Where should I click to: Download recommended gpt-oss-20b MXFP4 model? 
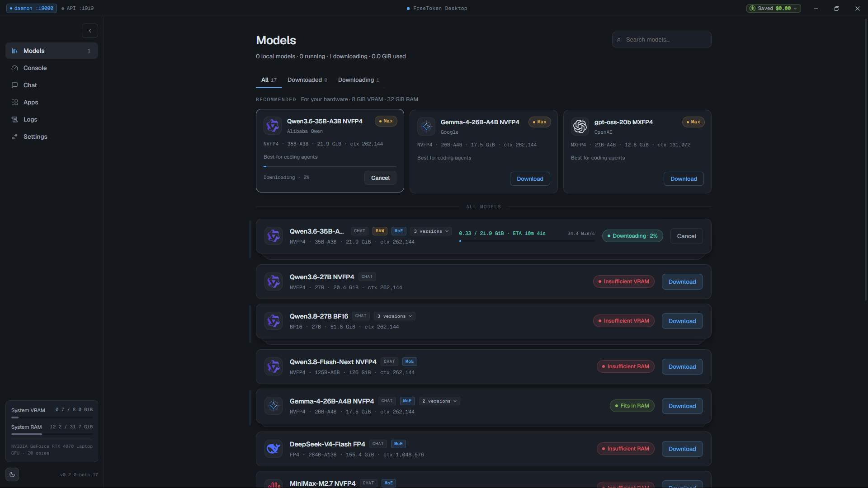[684, 179]
